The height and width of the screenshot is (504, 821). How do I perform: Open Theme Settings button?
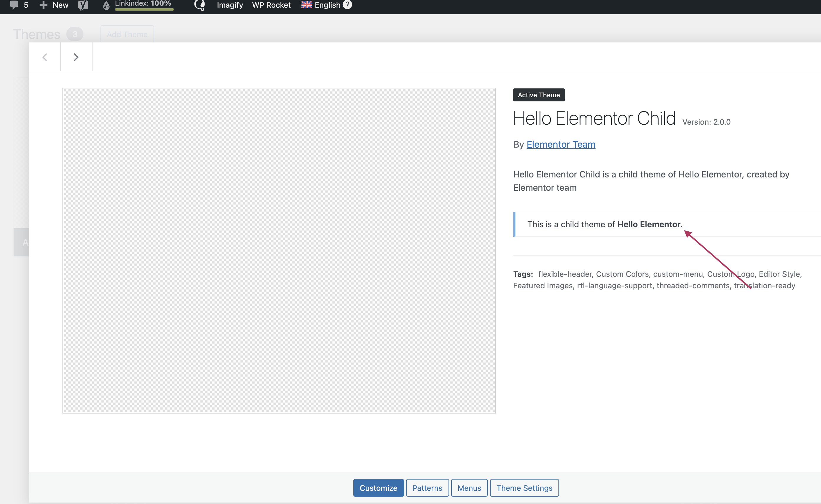pyautogui.click(x=525, y=488)
